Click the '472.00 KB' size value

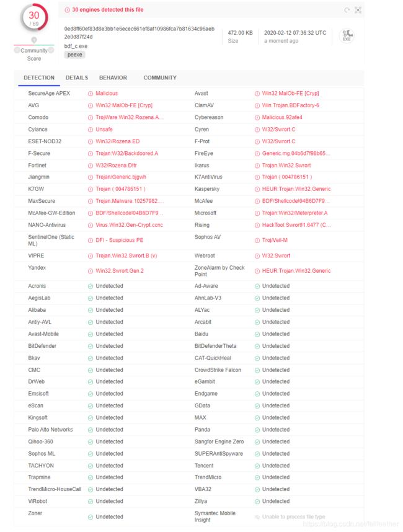click(240, 33)
